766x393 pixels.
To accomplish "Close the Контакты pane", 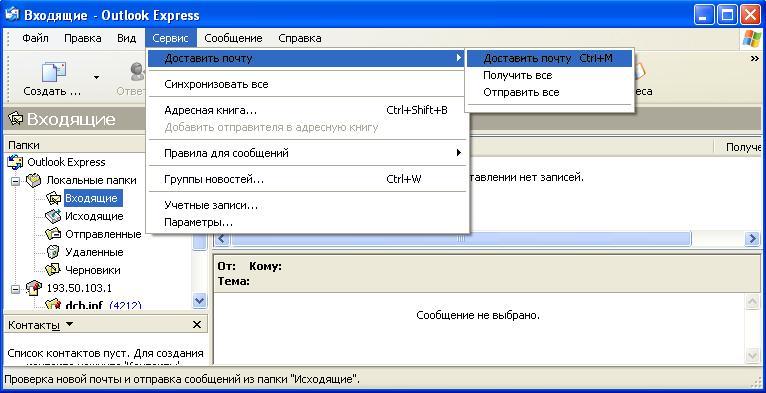I will click(x=197, y=325).
